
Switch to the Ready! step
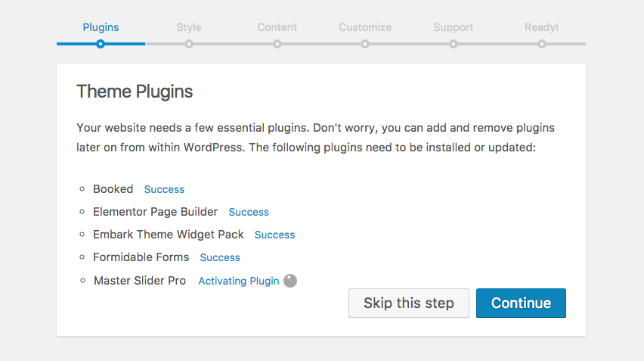click(x=541, y=27)
